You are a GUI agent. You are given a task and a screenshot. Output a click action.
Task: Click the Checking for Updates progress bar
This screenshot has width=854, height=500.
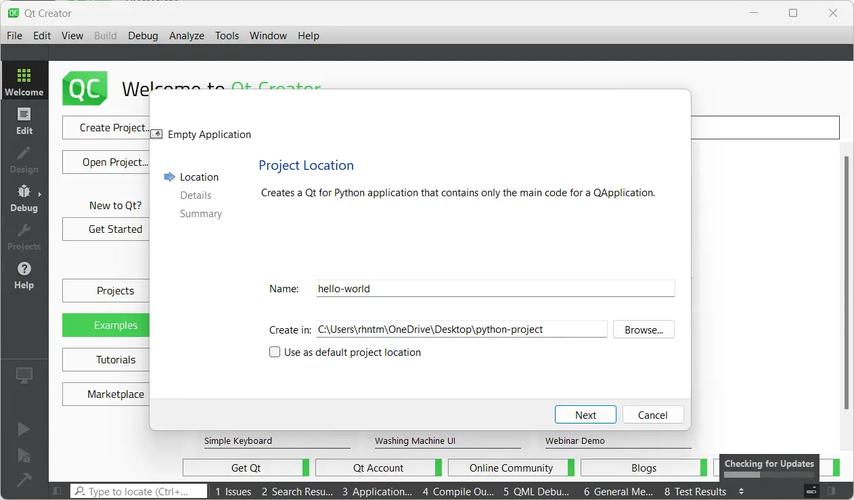tap(769, 474)
